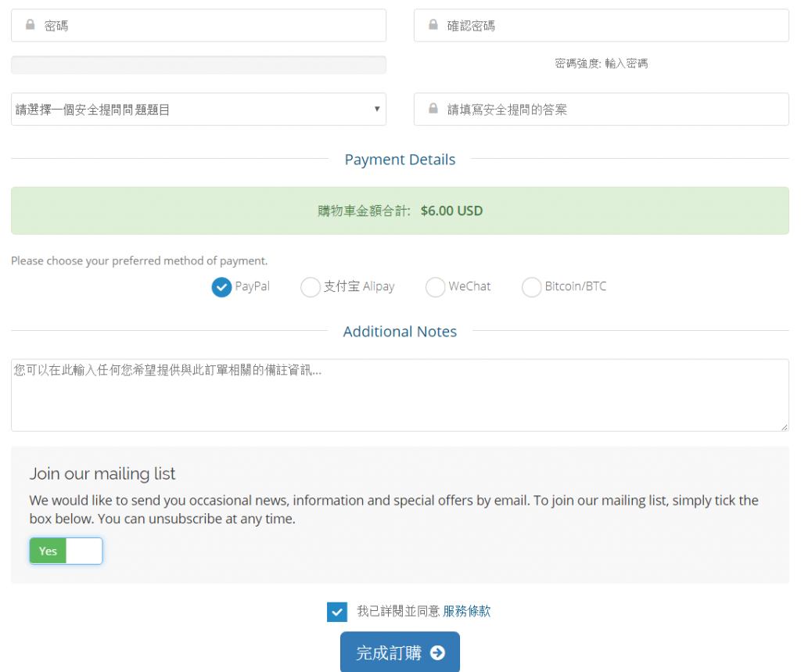Viewport: 801px width, 672px height.
Task: Click into the 密碼 password field
Action: tap(199, 25)
